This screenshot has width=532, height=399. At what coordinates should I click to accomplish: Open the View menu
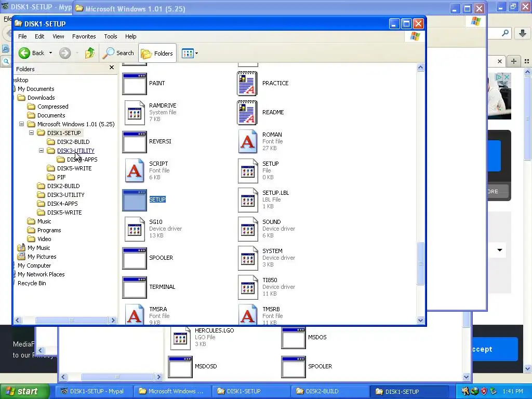pyautogui.click(x=58, y=36)
